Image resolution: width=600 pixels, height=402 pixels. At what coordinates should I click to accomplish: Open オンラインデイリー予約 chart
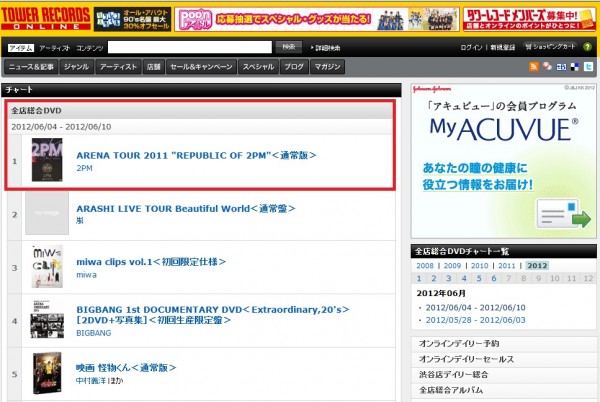[458, 343]
